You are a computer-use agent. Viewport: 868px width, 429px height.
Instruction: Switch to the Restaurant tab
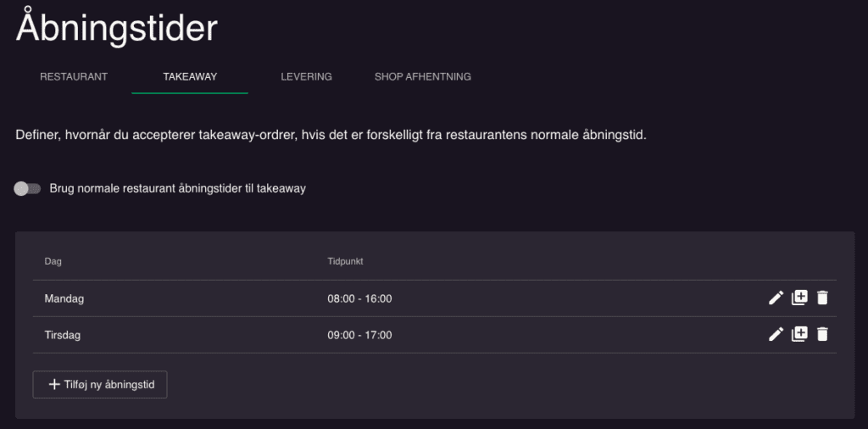(74, 77)
